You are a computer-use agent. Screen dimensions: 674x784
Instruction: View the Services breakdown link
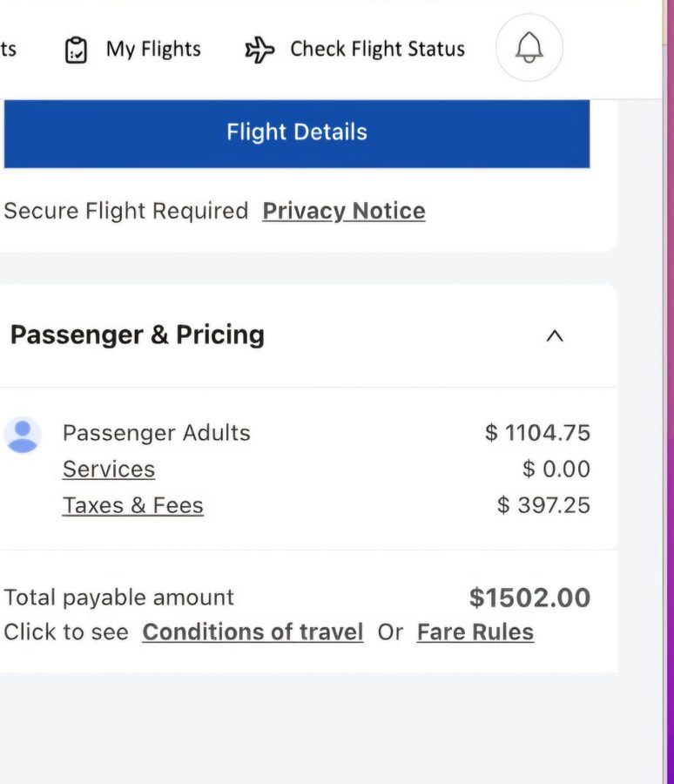tap(109, 470)
